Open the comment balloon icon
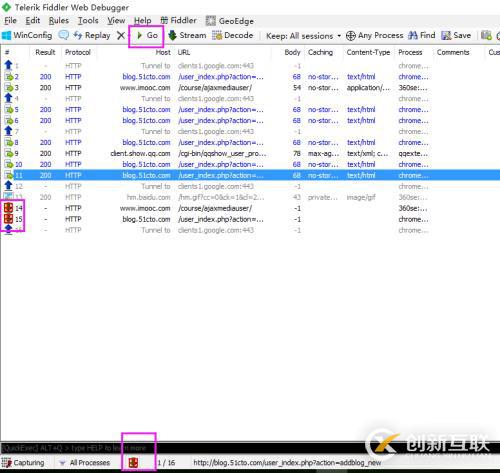The width and height of the screenshot is (500, 473). click(x=64, y=35)
